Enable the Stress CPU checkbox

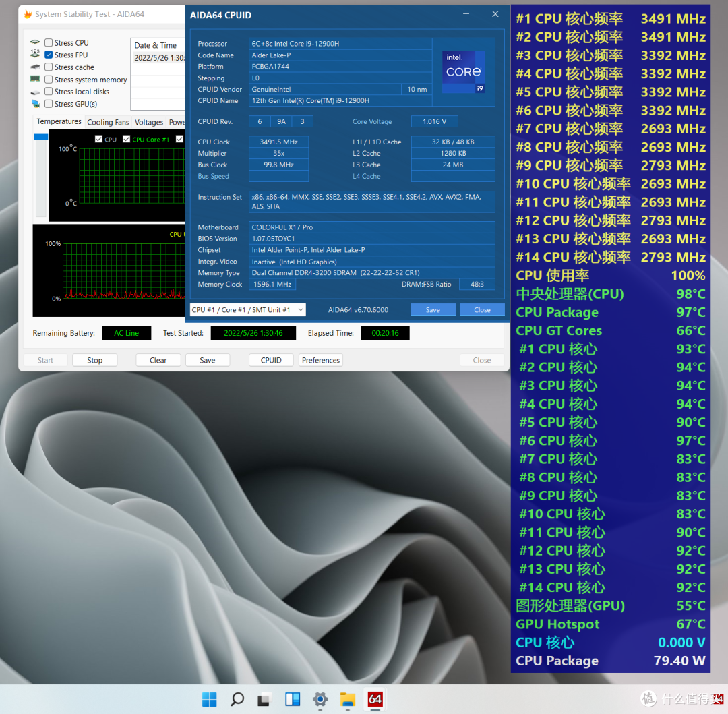49,43
